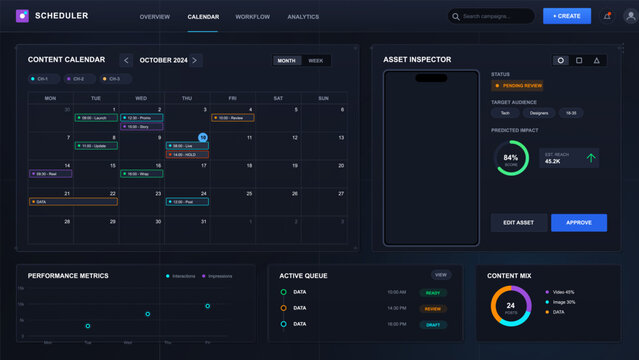Open the Workflow tab
Screen dimensions: 639x360
click(253, 17)
